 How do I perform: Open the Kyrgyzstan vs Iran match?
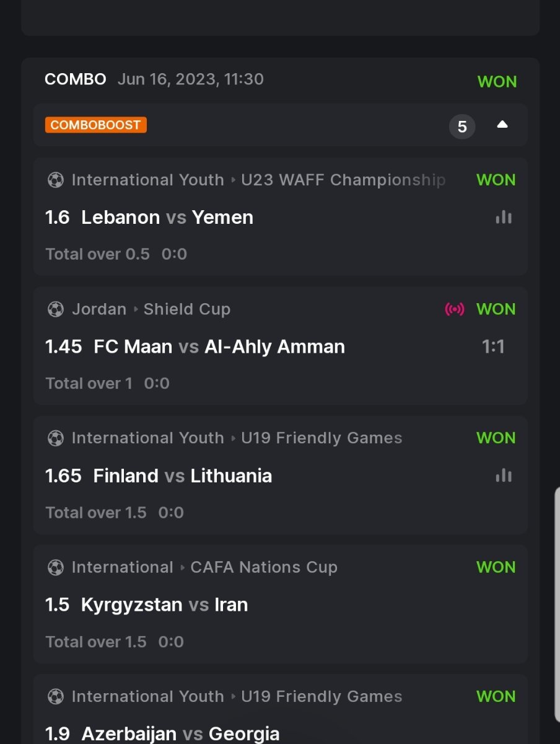pos(164,605)
